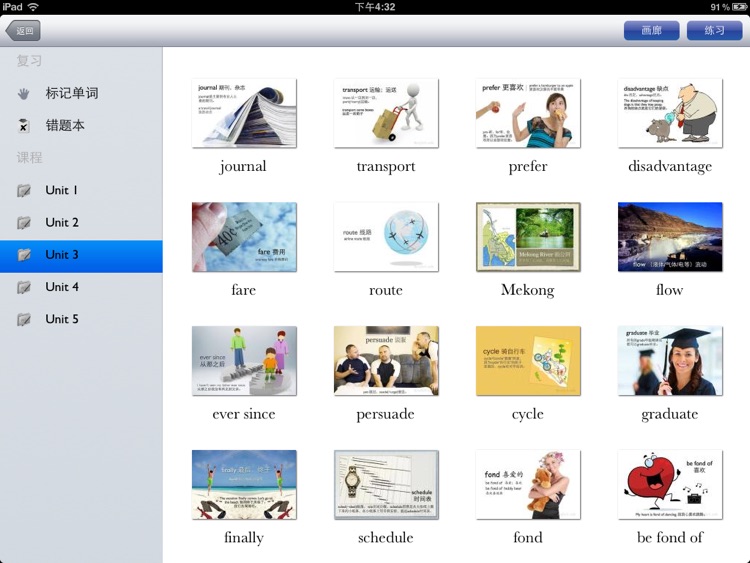The width and height of the screenshot is (750, 563).
Task: Click the 'flow' word label
Action: click(669, 290)
